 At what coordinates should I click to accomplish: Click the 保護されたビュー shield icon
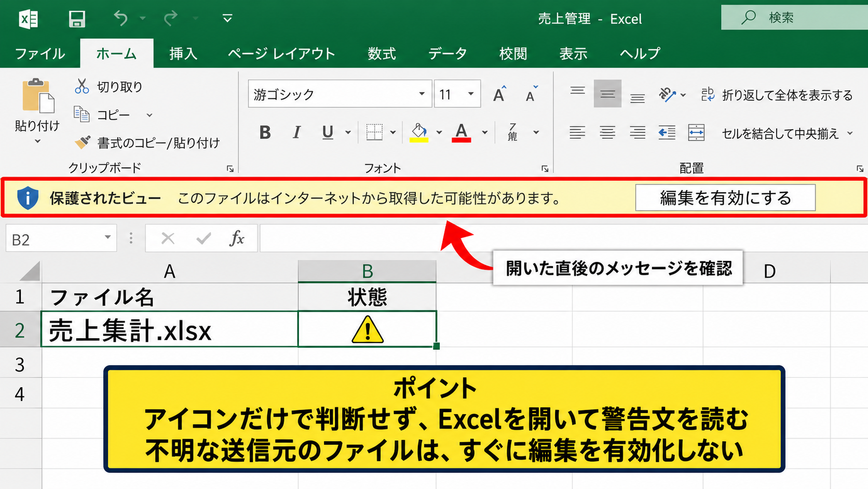click(28, 198)
